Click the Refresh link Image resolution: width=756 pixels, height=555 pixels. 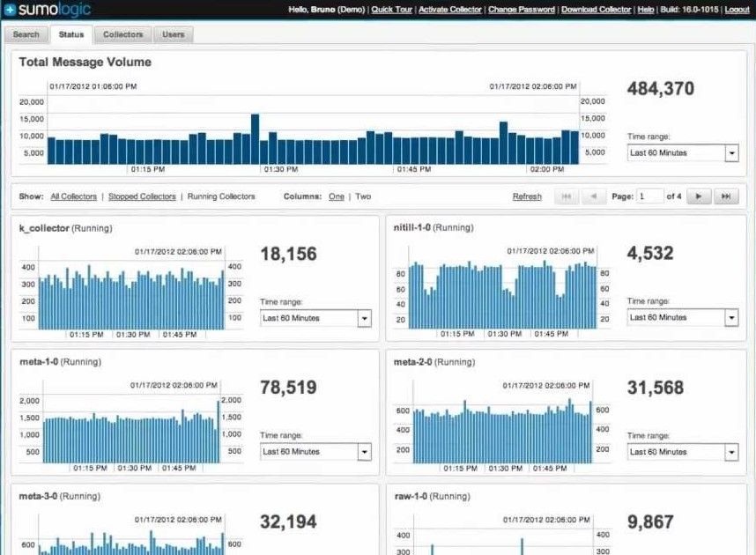(527, 196)
